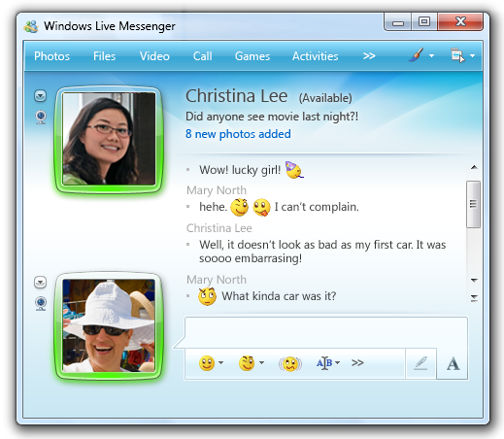Switch to the handwriting pen mode tab

420,363
